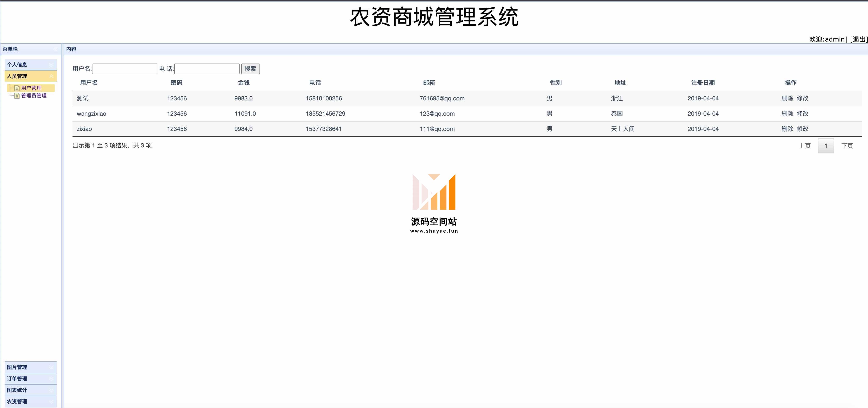This screenshot has height=408, width=868.
Task: Click the 操作 column header
Action: click(x=790, y=83)
